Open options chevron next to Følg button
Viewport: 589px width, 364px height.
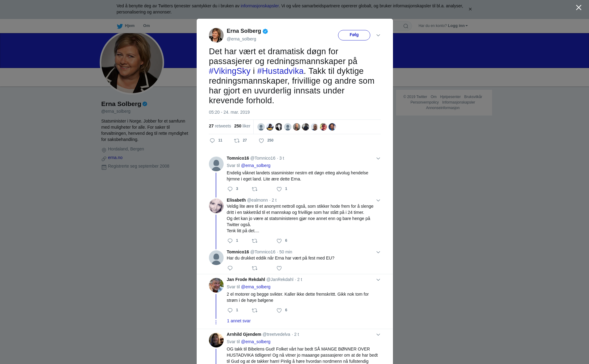pos(378,35)
